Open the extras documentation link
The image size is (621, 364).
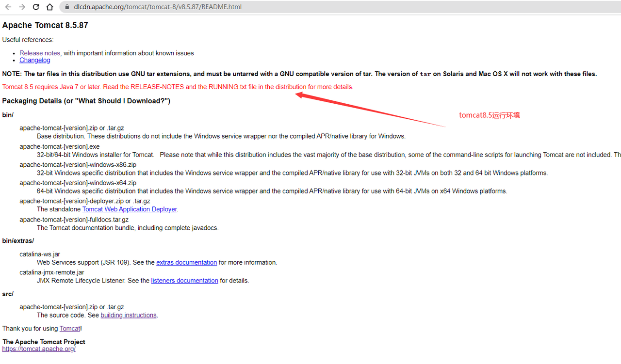[x=186, y=262]
